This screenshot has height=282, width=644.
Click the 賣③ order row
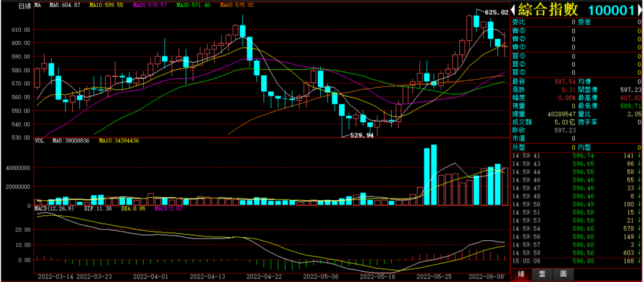coord(576,31)
